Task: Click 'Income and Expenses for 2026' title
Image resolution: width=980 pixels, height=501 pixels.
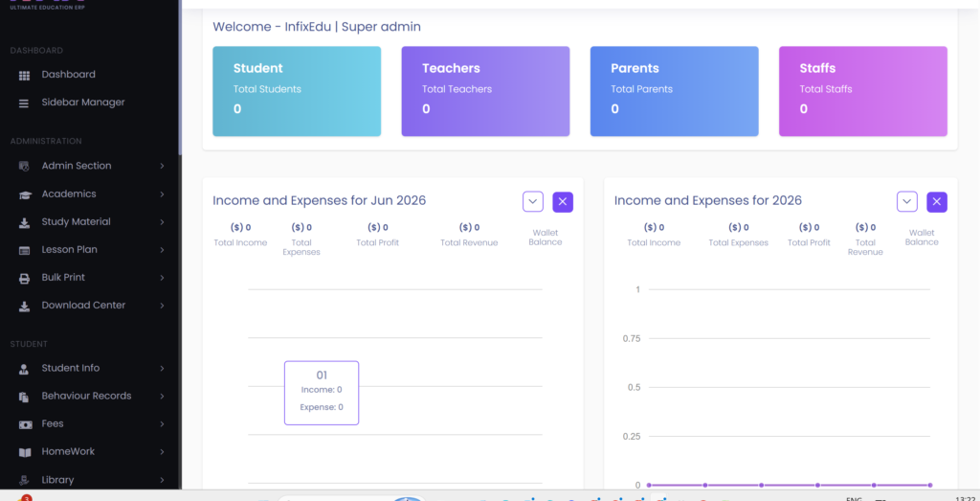Action: click(x=708, y=201)
